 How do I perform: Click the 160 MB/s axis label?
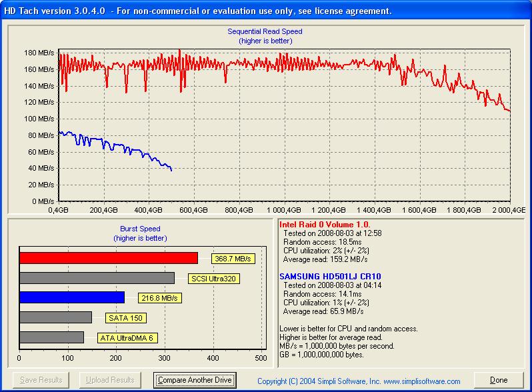(39, 69)
